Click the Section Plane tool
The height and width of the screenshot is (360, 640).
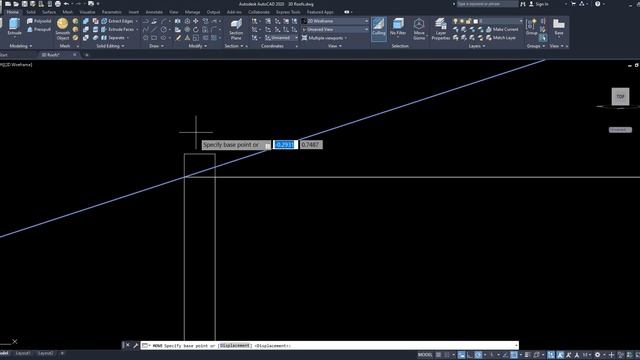coord(236,29)
